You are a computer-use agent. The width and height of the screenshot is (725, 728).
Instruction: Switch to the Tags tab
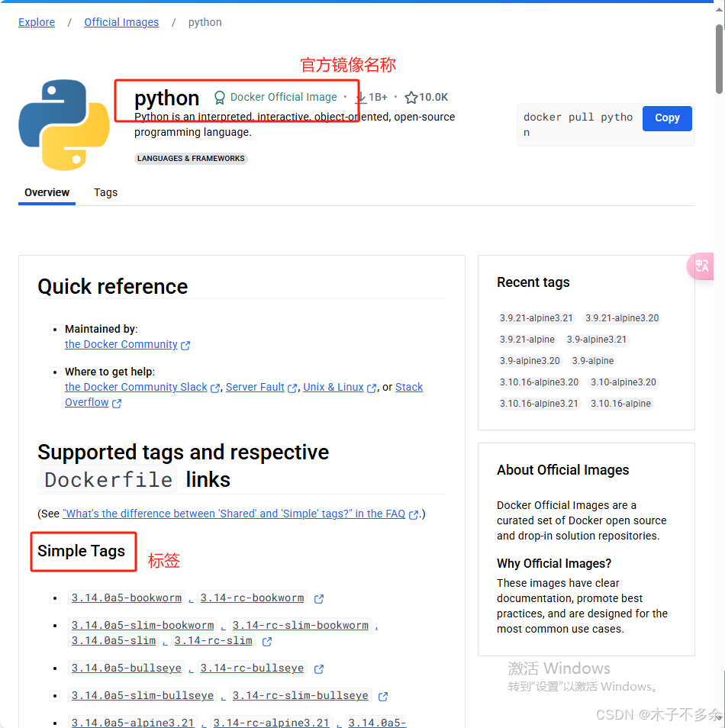pyautogui.click(x=105, y=192)
